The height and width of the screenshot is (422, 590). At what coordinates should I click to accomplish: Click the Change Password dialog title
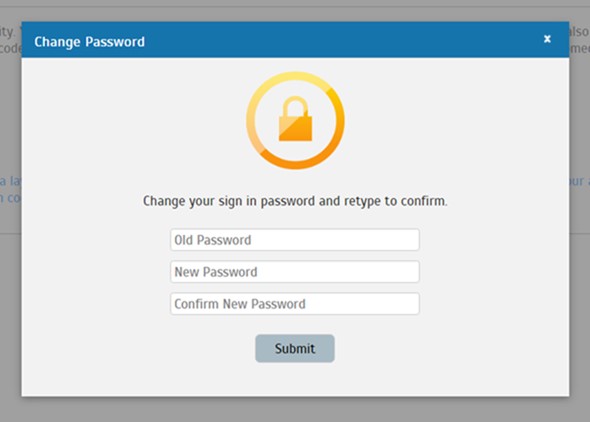90,42
